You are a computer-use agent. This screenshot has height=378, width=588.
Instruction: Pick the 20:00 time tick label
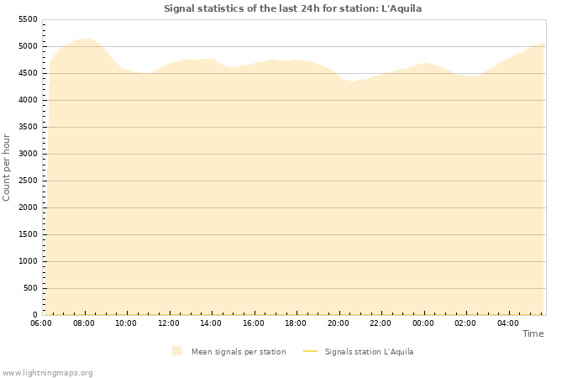click(339, 323)
